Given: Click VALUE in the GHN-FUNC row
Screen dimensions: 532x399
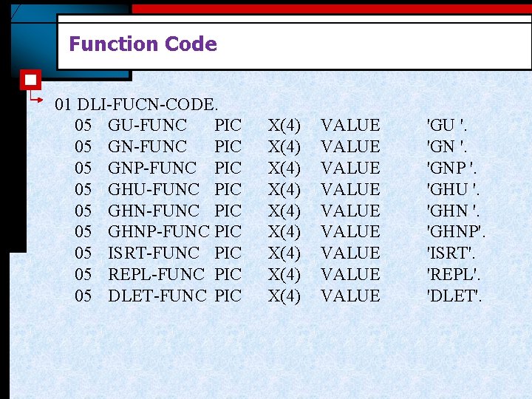Looking at the screenshot, I should pos(350,211).
